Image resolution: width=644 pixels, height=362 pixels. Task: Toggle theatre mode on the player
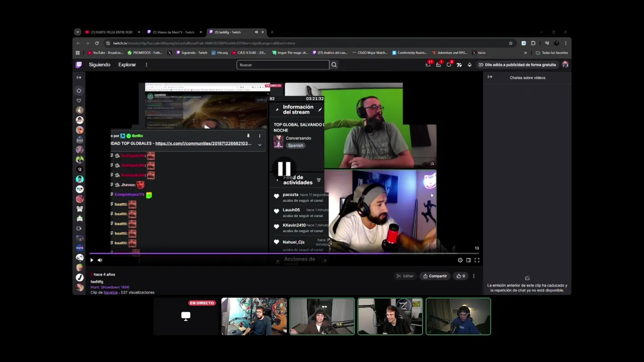click(468, 260)
